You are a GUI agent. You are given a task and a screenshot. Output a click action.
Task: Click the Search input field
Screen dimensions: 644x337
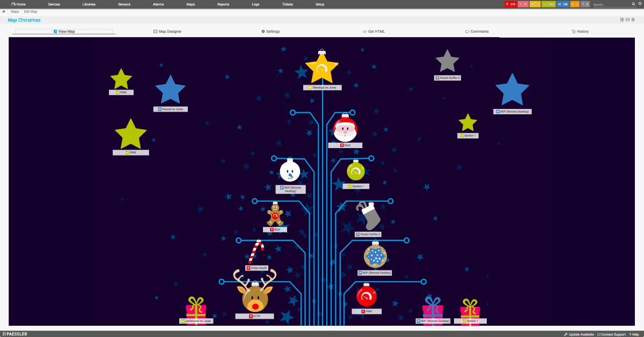[x=611, y=4]
